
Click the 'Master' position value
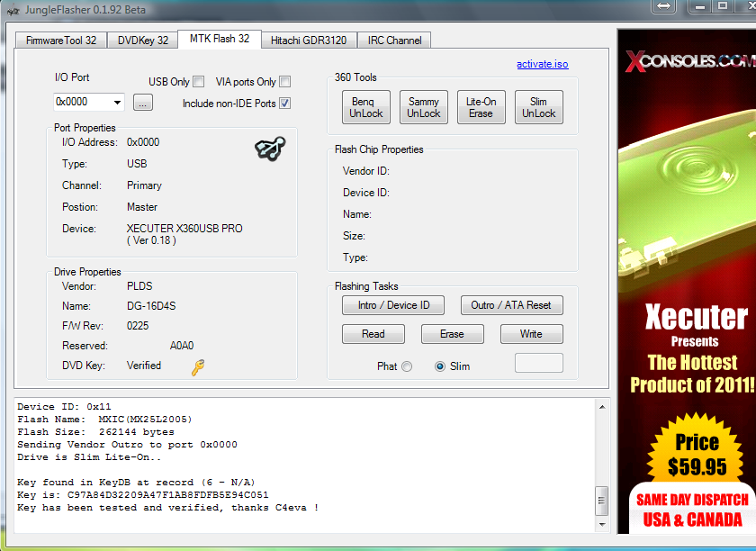[x=142, y=207]
